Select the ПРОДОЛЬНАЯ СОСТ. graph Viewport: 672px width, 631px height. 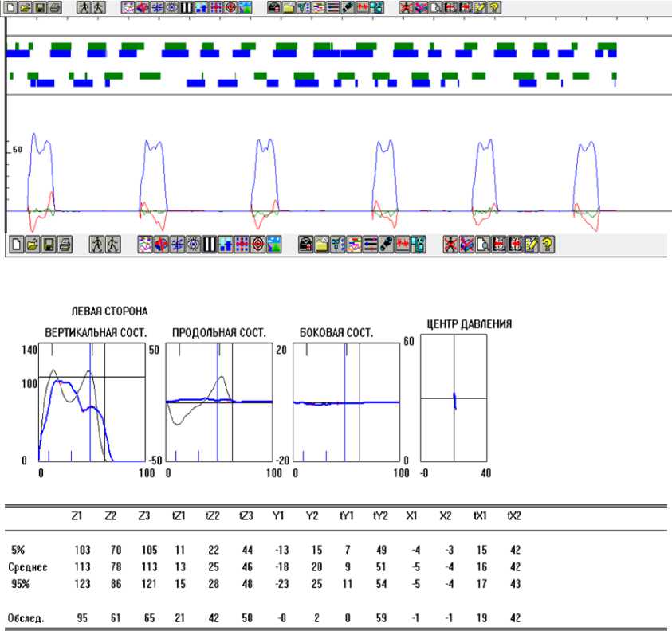click(219, 402)
